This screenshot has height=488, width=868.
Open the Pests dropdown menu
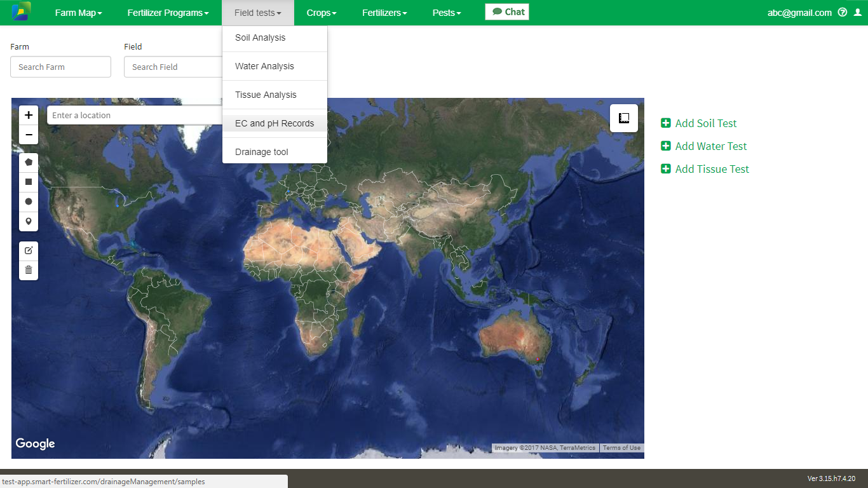447,13
